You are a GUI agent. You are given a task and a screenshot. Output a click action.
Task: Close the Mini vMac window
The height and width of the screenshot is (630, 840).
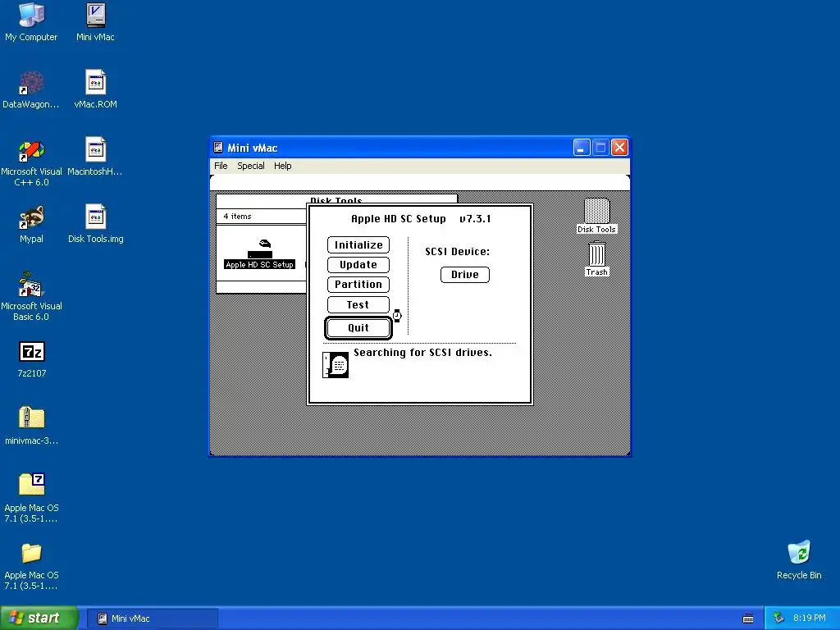[x=620, y=148]
